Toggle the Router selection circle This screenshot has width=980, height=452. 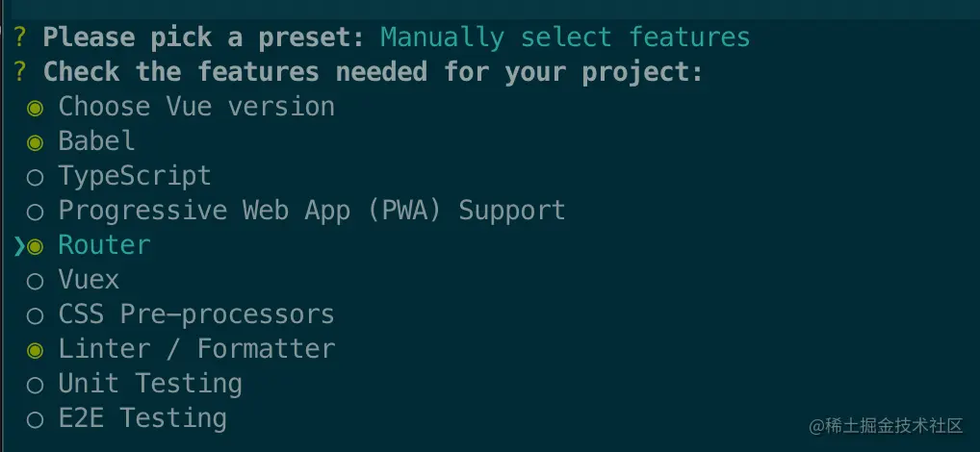point(35,247)
